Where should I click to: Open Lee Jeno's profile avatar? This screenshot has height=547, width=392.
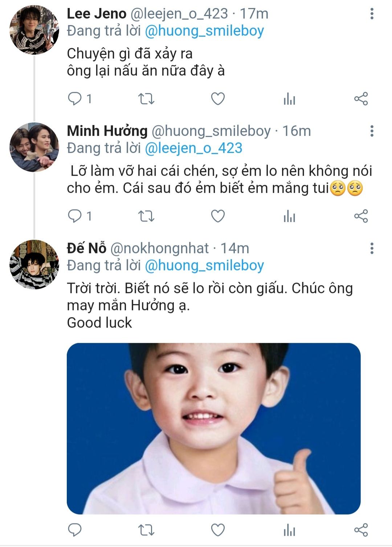(x=34, y=30)
